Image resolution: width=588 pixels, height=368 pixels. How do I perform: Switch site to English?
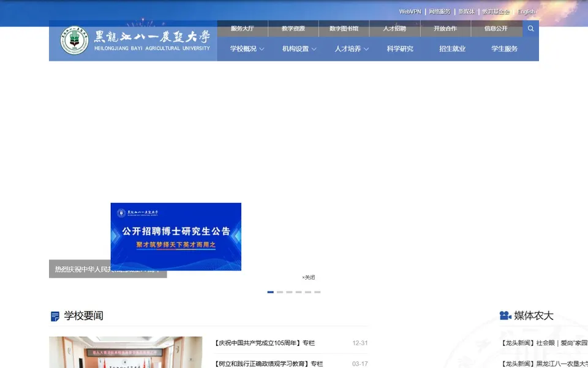526,12
